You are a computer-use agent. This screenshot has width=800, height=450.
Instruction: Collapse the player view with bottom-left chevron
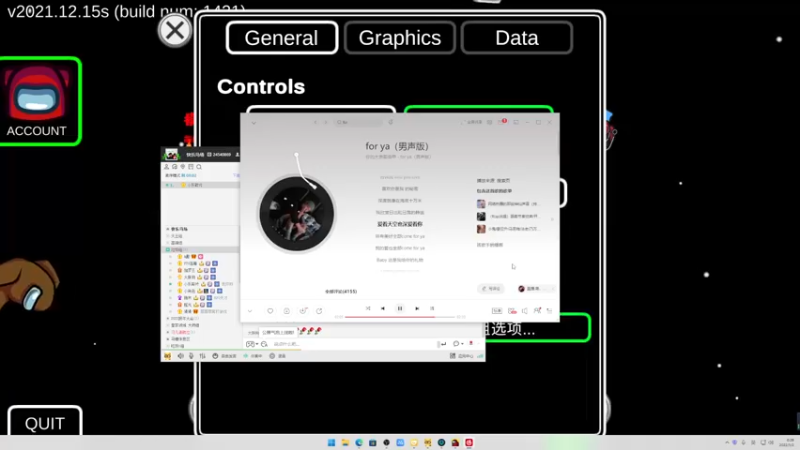point(250,311)
